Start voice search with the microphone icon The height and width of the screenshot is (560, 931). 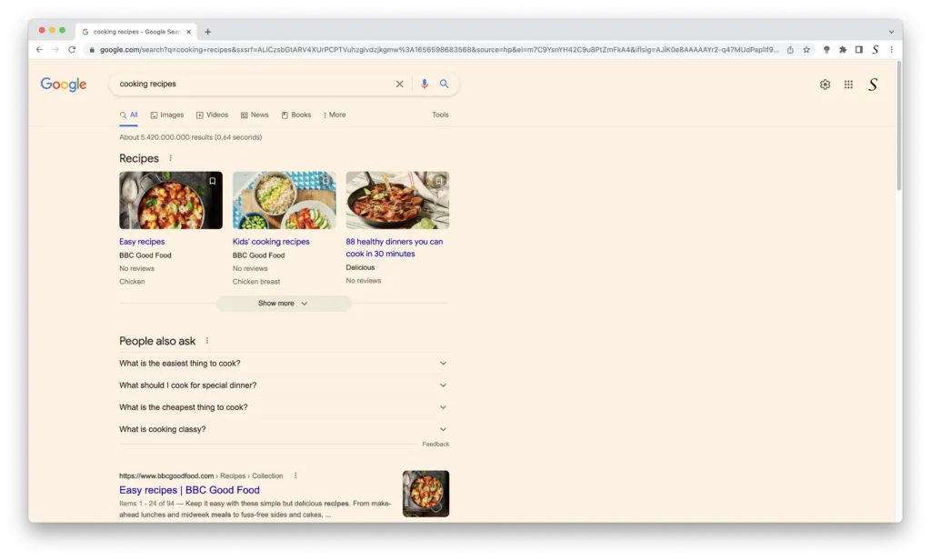[x=424, y=85]
